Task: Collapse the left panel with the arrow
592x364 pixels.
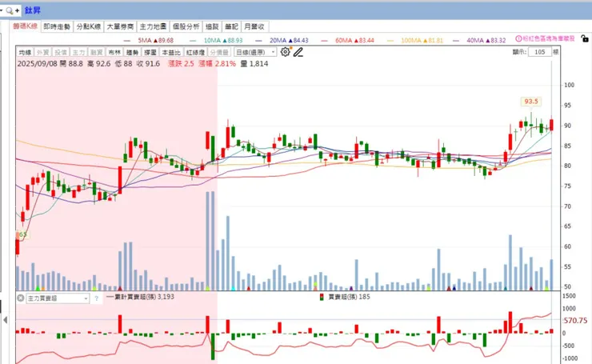Action: tap(6, 320)
